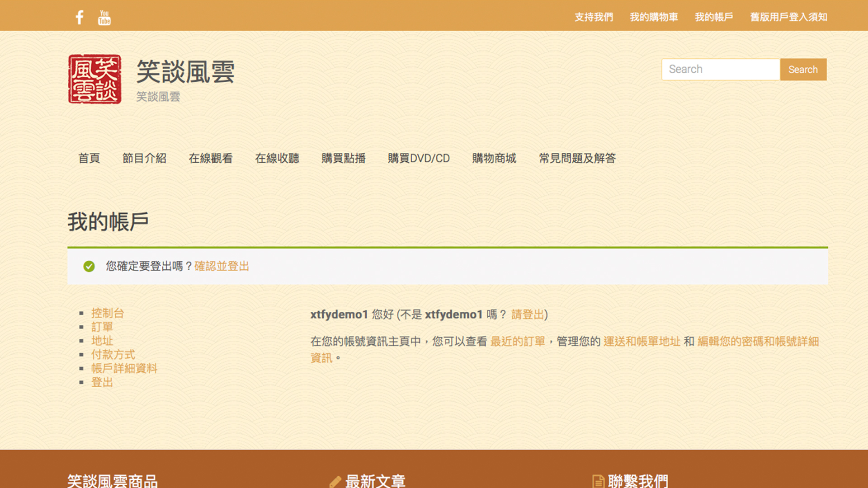Click inside the Search input field
The image size is (868, 488).
[721, 69]
